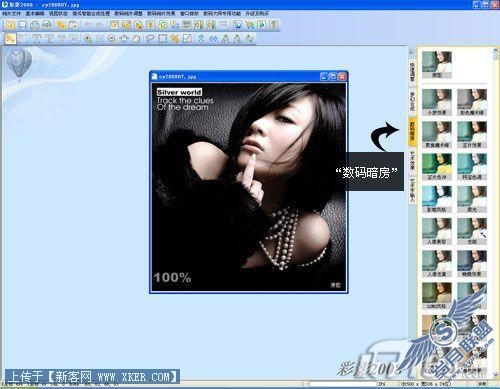Open the 数码相片效果 menu
500x389 pixels.
click(161, 13)
